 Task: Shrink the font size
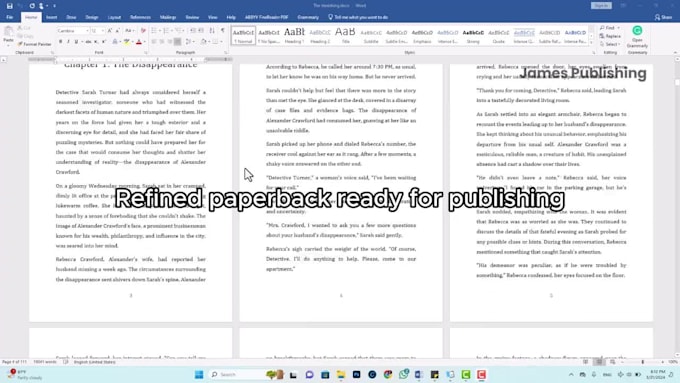coord(117,31)
